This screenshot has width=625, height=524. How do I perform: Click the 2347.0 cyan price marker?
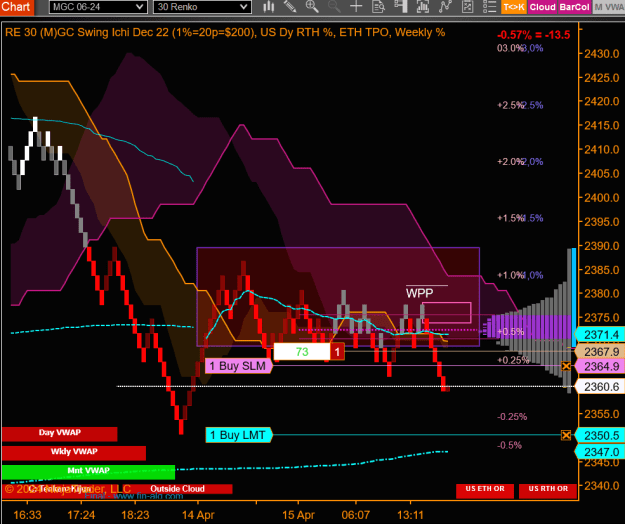[x=599, y=452]
